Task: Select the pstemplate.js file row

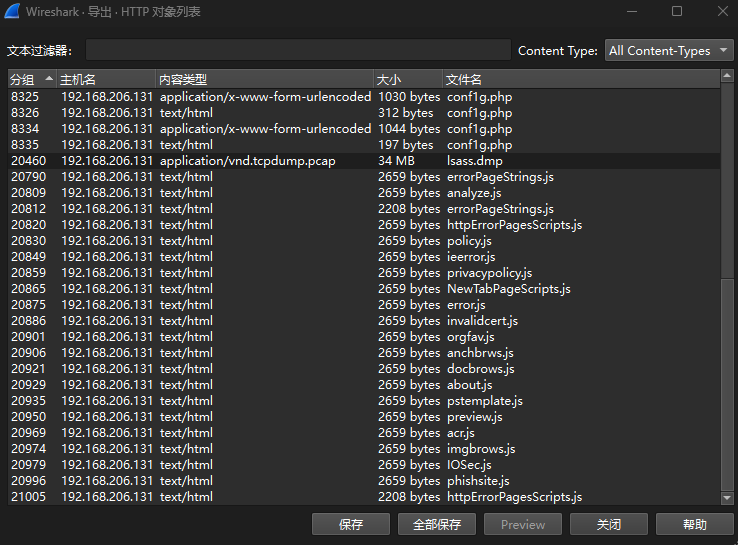Action: coord(364,401)
